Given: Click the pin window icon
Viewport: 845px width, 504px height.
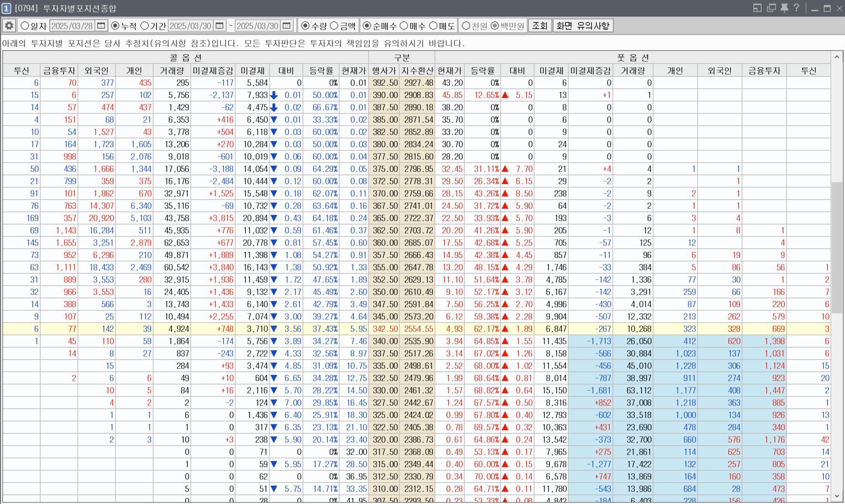Looking at the screenshot, I should [x=784, y=8].
